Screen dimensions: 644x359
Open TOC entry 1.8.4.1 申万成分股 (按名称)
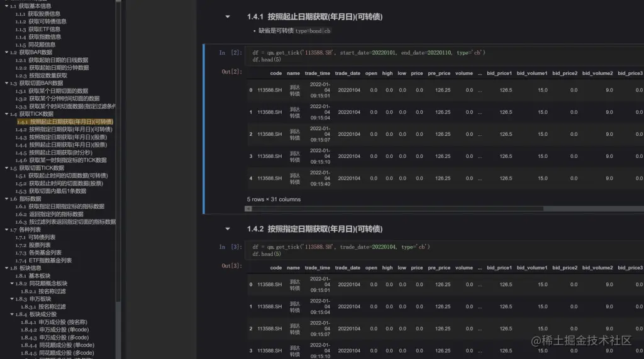click(54, 322)
